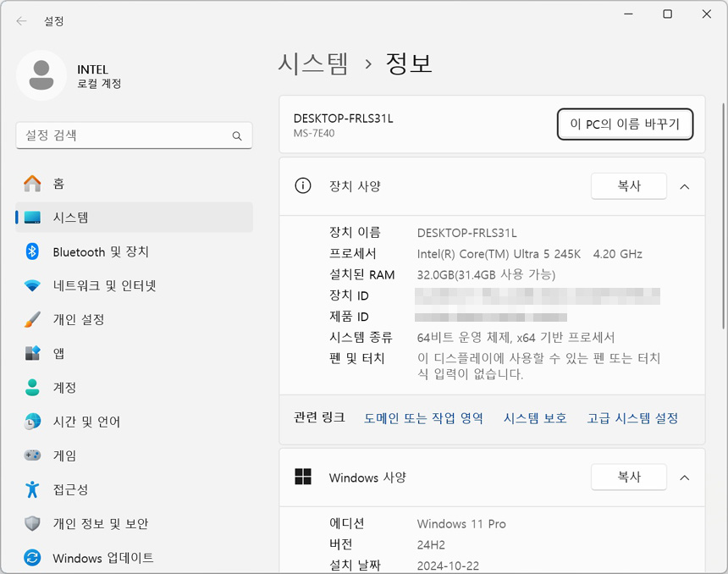Click the Home icon in sidebar
The height and width of the screenshot is (574, 728).
pos(32,184)
